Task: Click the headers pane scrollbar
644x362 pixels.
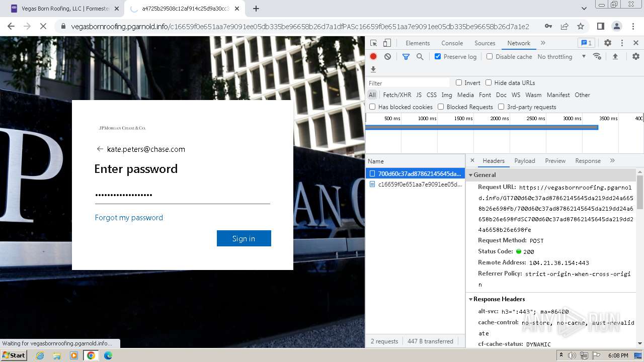Action: 640,191
